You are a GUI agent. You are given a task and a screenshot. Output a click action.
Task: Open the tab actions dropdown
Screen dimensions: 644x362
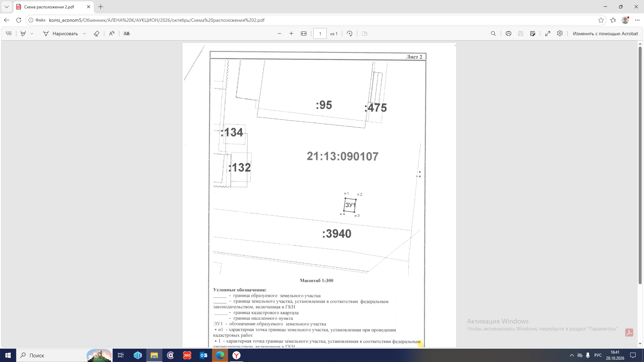point(7,7)
